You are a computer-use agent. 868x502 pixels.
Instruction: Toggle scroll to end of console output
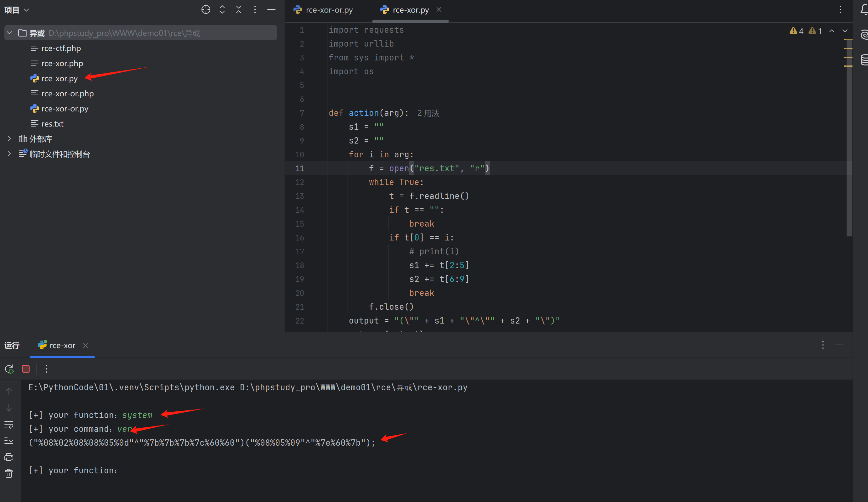[x=9, y=441]
